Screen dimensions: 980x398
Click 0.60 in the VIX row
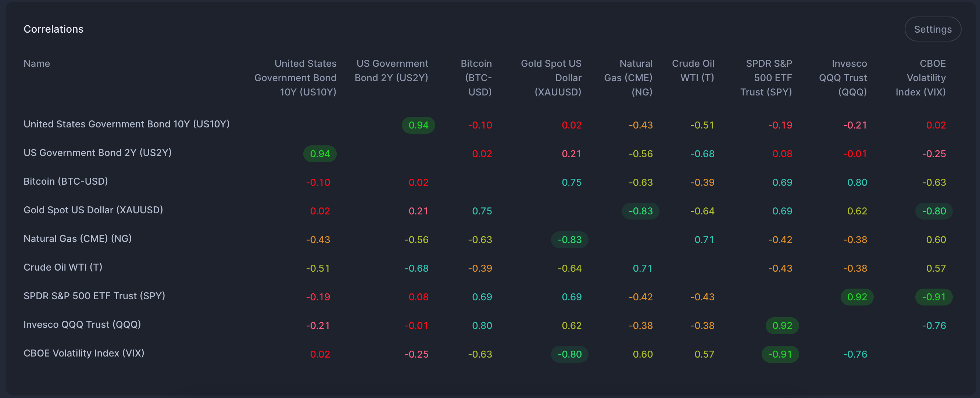coord(643,354)
